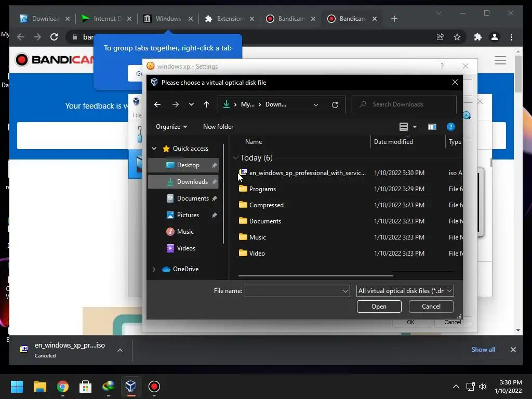
Task: Expand the OneDrive tree node
Action: pos(154,269)
